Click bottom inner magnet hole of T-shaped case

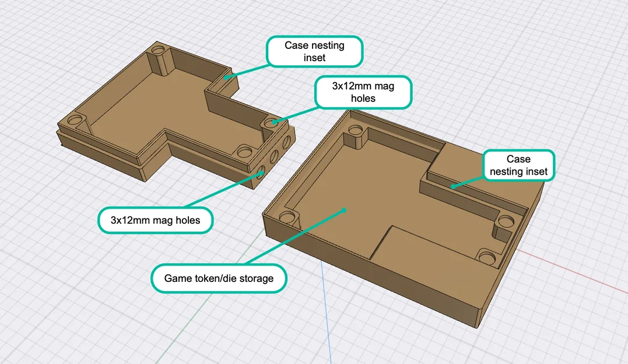click(244, 152)
